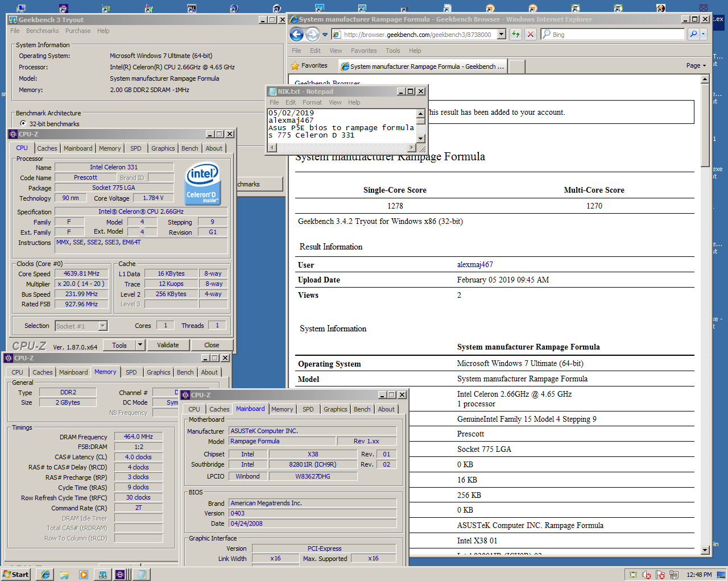Click the Core Speed 4639.81 MHz value
This screenshot has width=728, height=582.
[82, 273]
